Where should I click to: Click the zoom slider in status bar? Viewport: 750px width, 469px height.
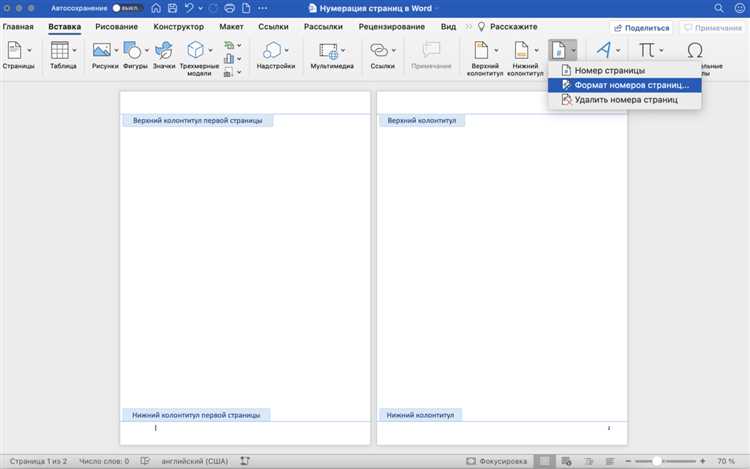[x=665, y=461]
